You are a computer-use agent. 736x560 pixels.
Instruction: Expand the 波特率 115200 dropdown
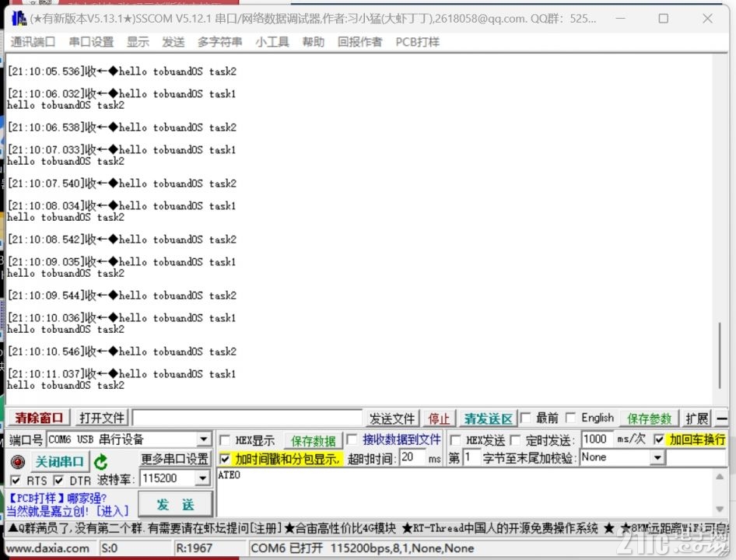pos(202,478)
